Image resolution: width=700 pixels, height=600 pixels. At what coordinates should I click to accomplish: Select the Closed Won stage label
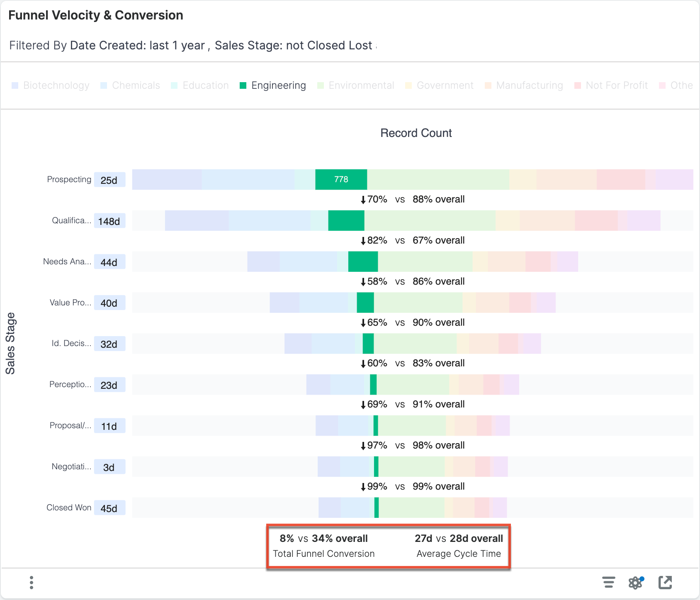[x=69, y=508]
